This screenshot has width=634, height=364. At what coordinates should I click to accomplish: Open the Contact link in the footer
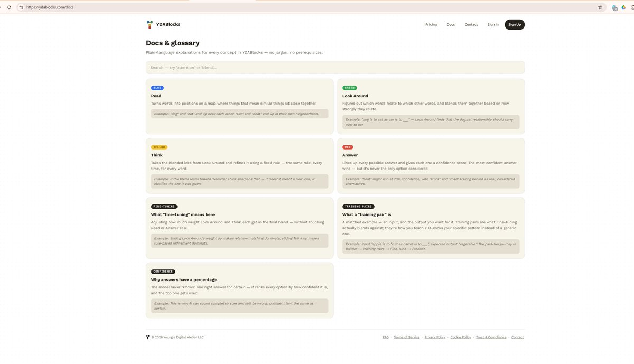pos(518,337)
